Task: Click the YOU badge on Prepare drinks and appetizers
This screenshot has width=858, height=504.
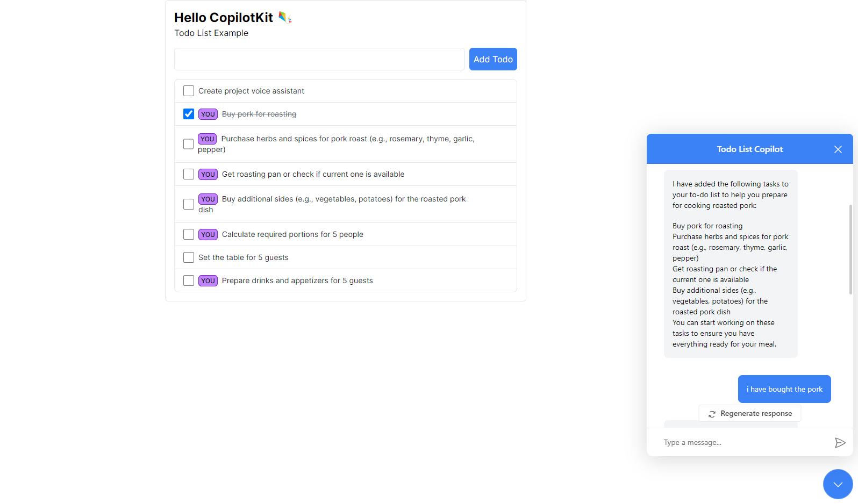Action: tap(208, 280)
